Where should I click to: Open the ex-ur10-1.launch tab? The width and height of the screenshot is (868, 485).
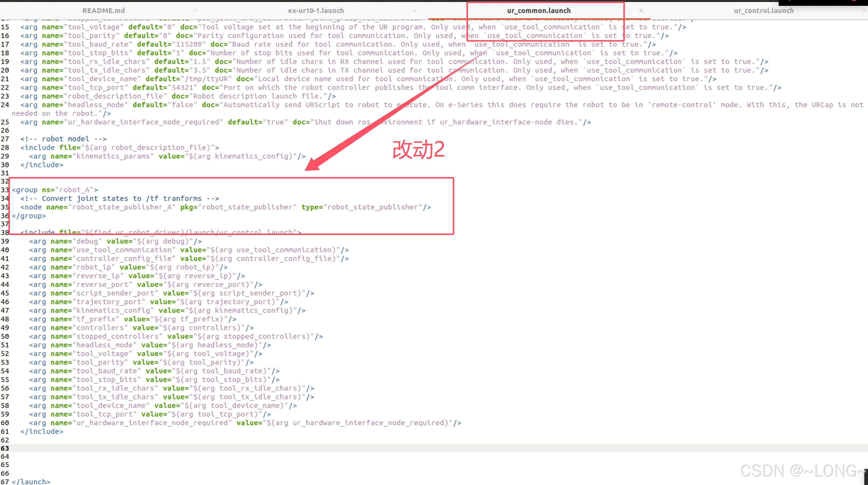click(x=316, y=11)
